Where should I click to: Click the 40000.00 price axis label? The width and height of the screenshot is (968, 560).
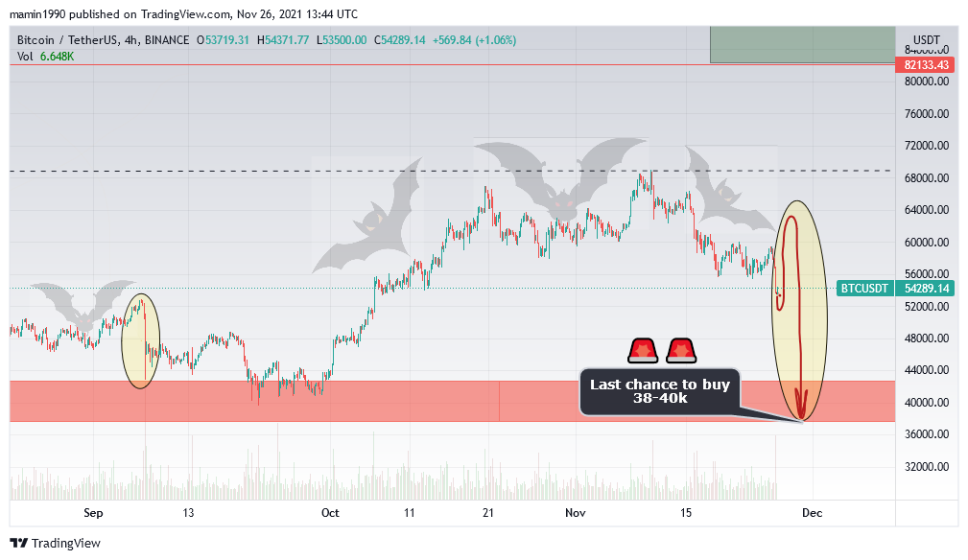(x=927, y=402)
